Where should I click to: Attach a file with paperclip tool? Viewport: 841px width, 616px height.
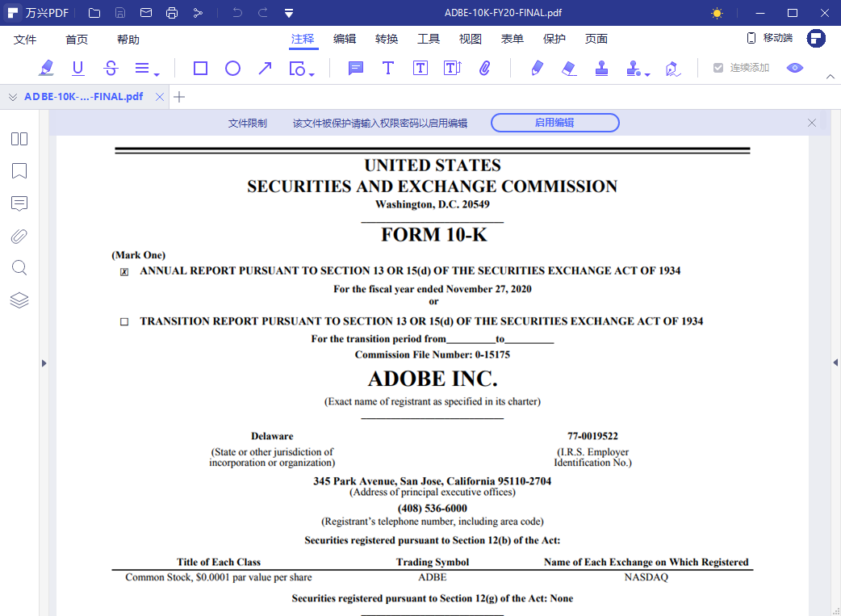click(x=484, y=69)
